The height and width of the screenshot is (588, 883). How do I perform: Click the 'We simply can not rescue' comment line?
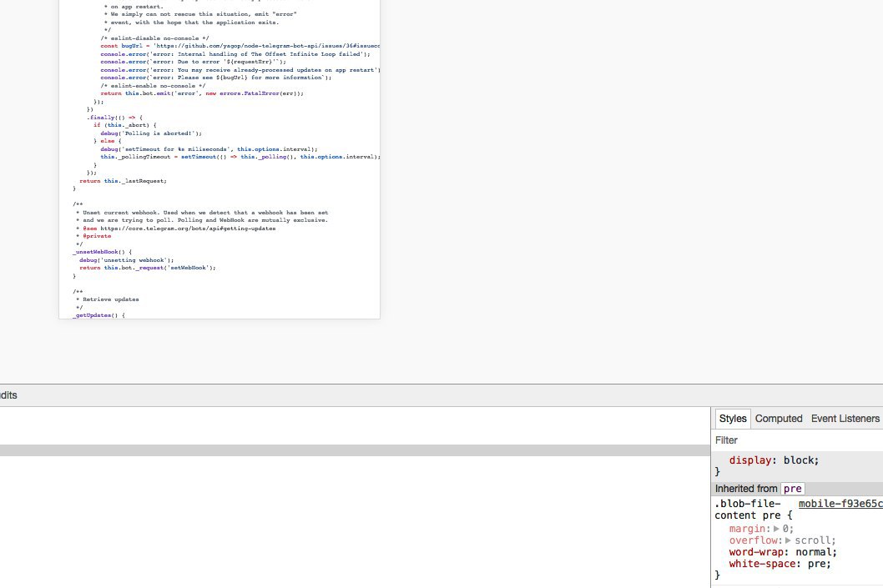coord(200,14)
